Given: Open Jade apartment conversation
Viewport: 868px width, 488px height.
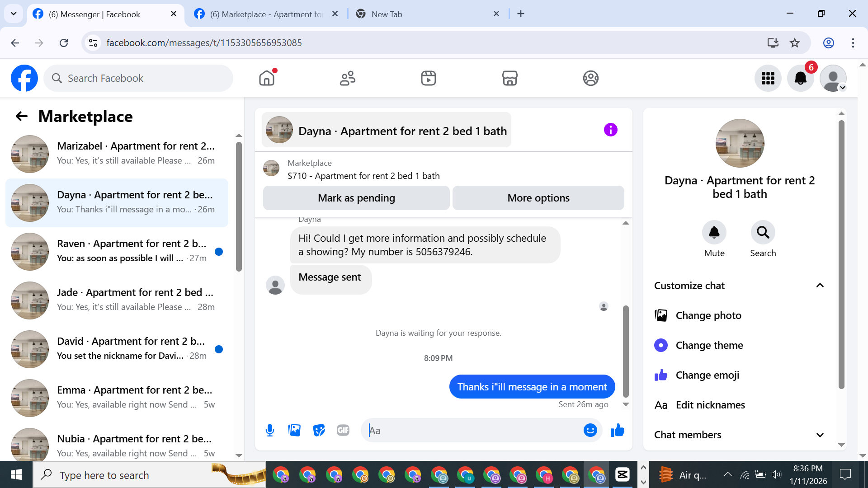Looking at the screenshot, I should tap(117, 300).
